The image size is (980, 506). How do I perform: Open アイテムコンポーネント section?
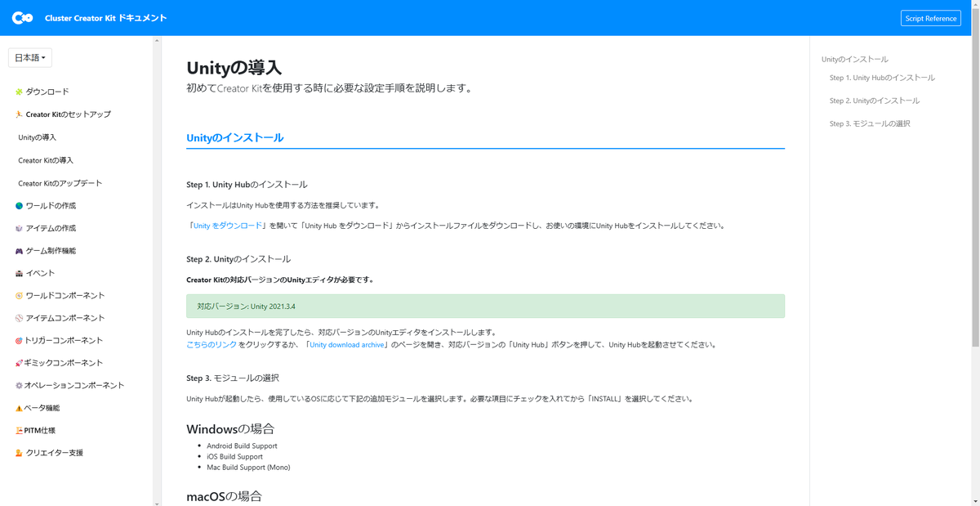(x=65, y=318)
